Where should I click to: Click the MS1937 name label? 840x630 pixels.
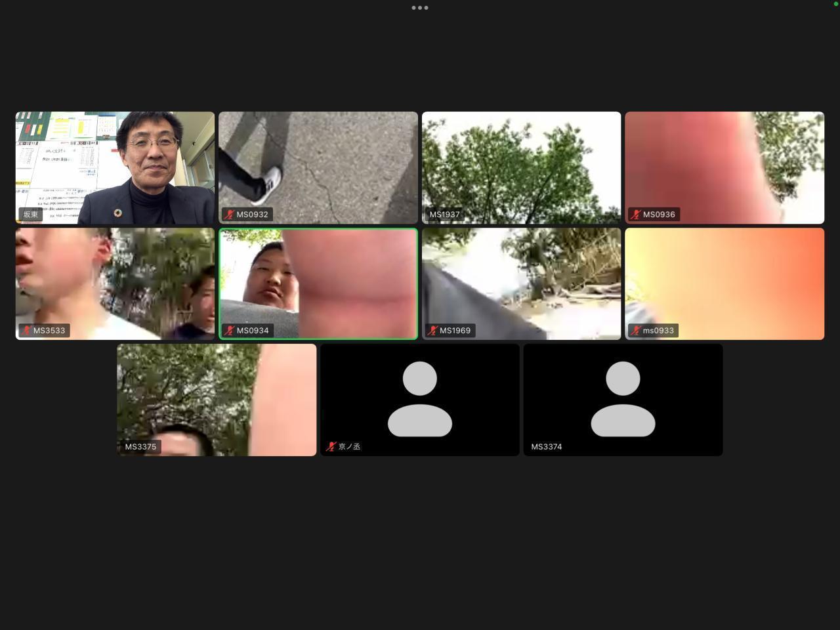tap(445, 215)
